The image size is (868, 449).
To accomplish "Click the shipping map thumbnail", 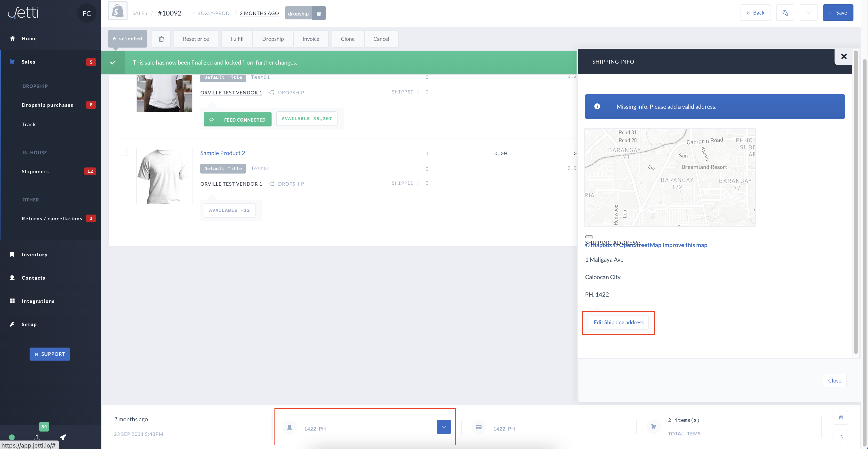I will (670, 177).
